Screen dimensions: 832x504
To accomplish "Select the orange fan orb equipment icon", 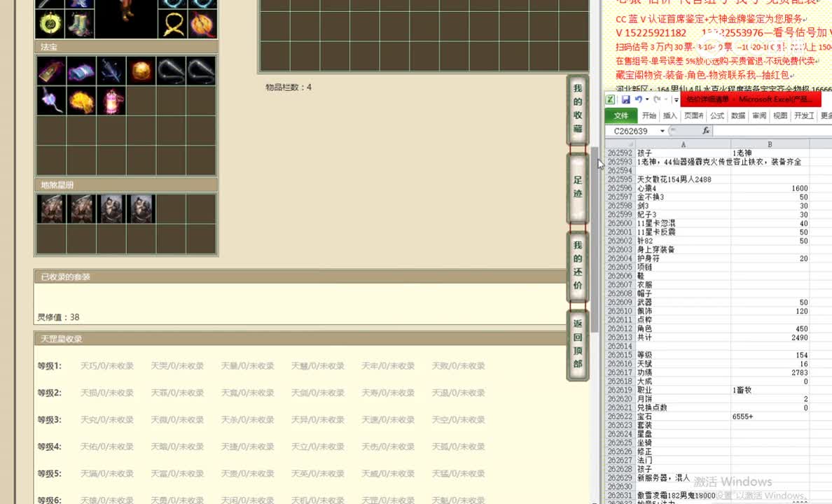I will (202, 24).
